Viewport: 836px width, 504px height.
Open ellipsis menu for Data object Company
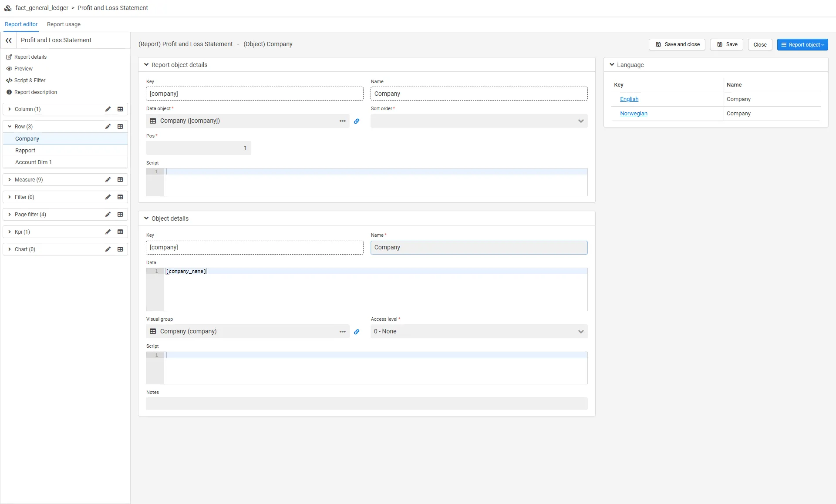pos(343,121)
